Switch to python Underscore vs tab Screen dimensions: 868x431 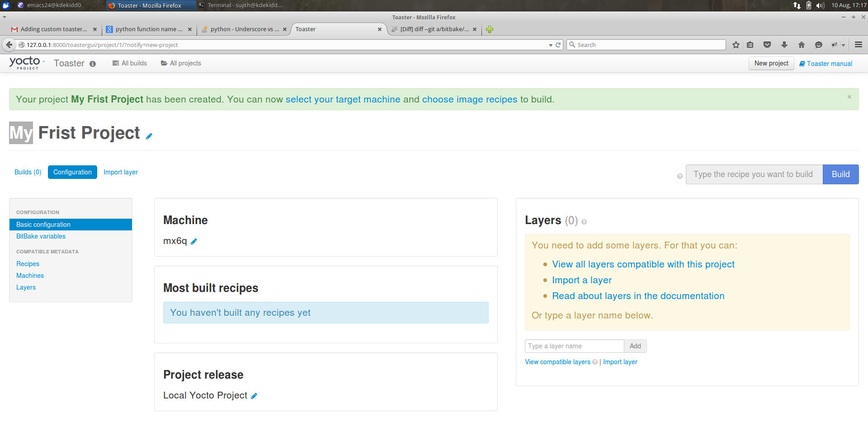coord(244,29)
